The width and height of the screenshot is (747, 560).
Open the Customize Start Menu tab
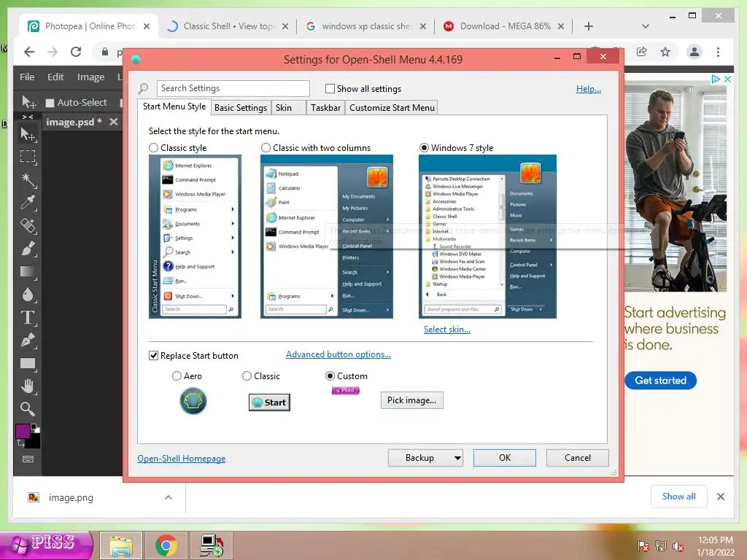coord(392,108)
